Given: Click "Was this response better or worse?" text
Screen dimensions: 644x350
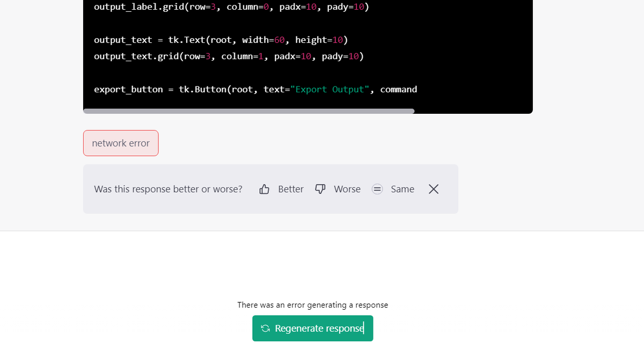Looking at the screenshot, I should click(x=168, y=189).
